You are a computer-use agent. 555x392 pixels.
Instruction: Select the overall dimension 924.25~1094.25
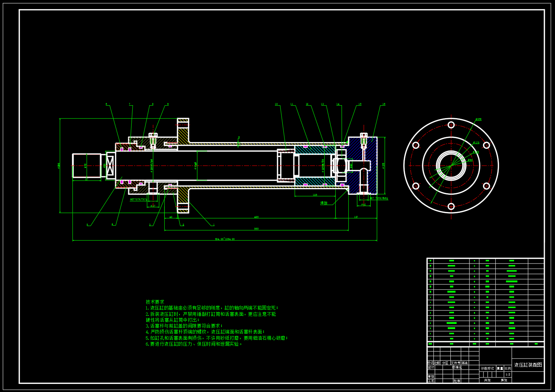225,239
